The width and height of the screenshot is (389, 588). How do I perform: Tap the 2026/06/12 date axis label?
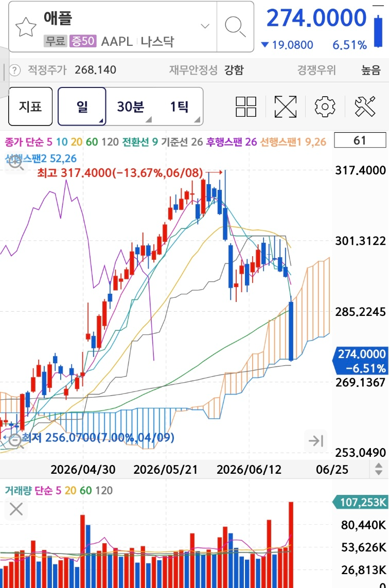249,470
